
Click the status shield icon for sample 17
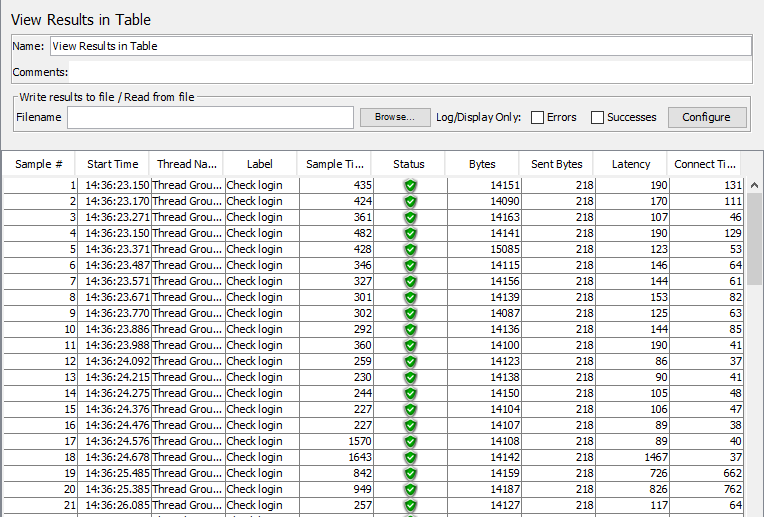[x=410, y=441]
